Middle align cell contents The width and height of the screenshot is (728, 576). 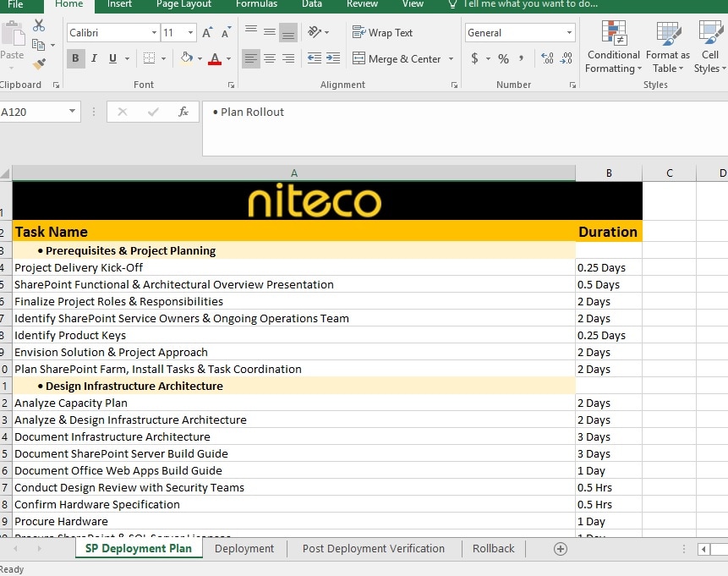coord(270,32)
